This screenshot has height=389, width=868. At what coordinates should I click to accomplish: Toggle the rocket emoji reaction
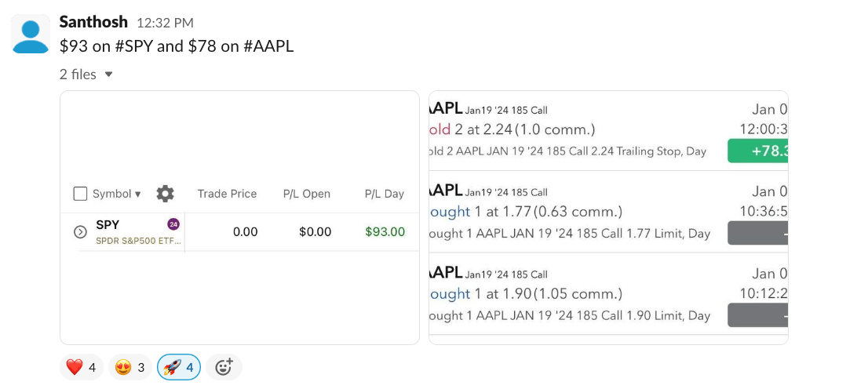179,367
